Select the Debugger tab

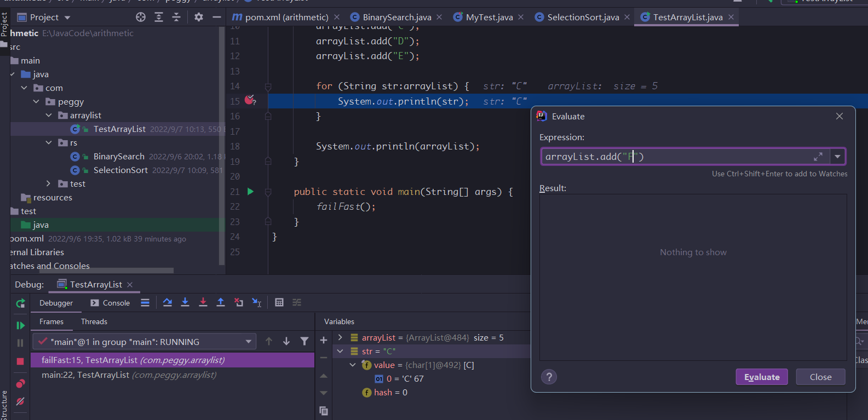point(56,303)
